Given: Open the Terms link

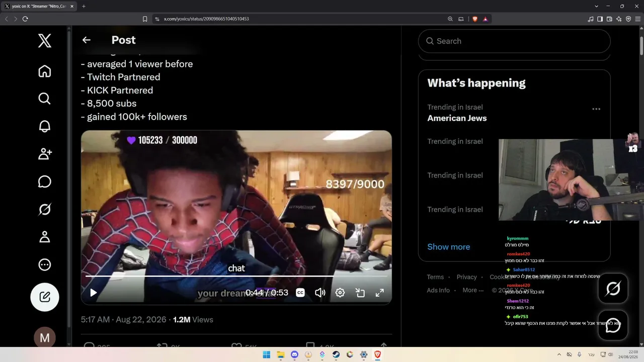Looking at the screenshot, I should [x=435, y=277].
